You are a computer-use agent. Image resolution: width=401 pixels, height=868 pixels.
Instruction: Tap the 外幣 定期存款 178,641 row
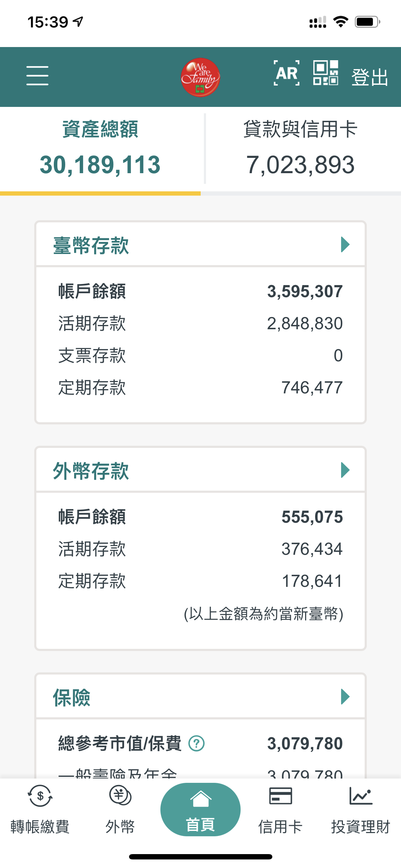200,581
